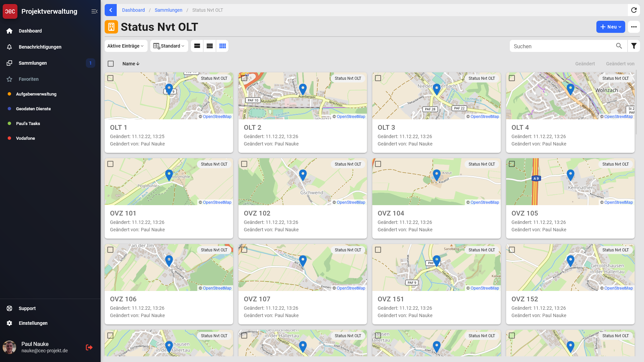Click the red logout icon
The image size is (644, 362).
[89, 347]
